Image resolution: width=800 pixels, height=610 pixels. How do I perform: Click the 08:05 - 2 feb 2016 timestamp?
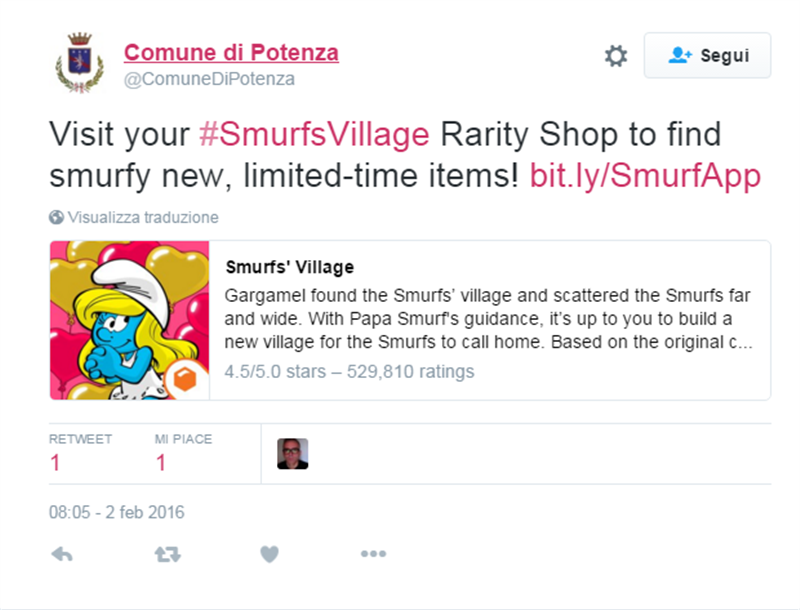tap(117, 513)
